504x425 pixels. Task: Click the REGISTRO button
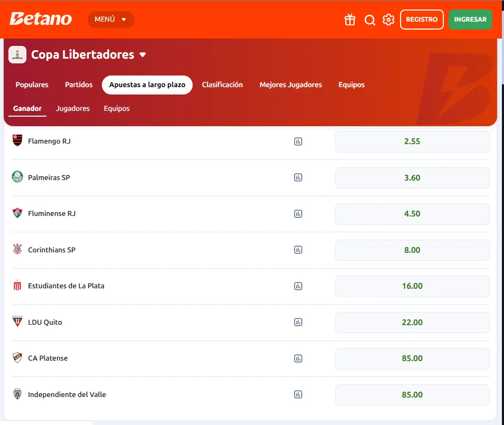click(x=422, y=20)
